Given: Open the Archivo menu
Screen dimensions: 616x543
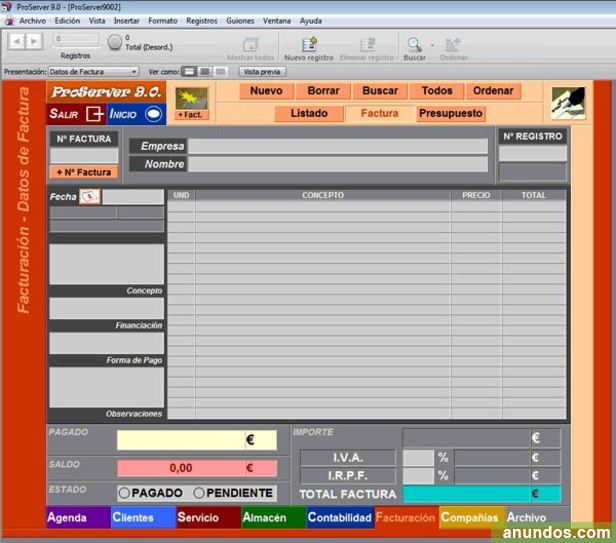Looking at the screenshot, I should click(x=33, y=21).
